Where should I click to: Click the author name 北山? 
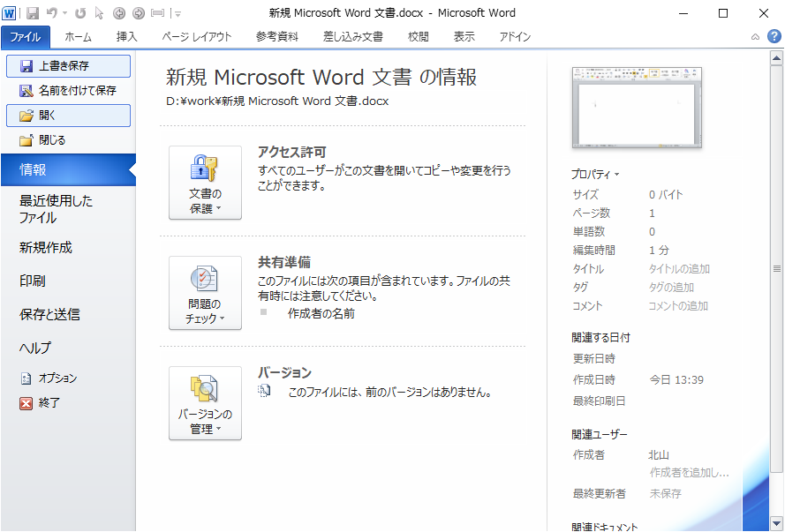[659, 455]
